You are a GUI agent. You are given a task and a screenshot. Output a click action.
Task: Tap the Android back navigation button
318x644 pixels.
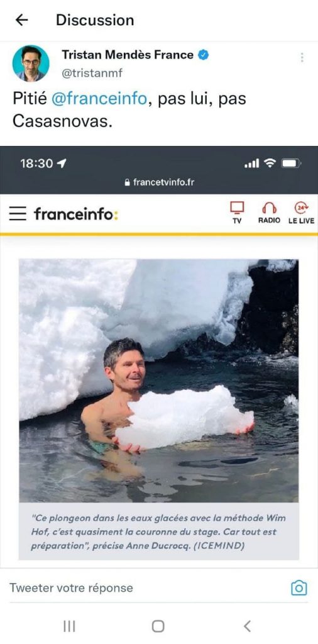pos(247,626)
